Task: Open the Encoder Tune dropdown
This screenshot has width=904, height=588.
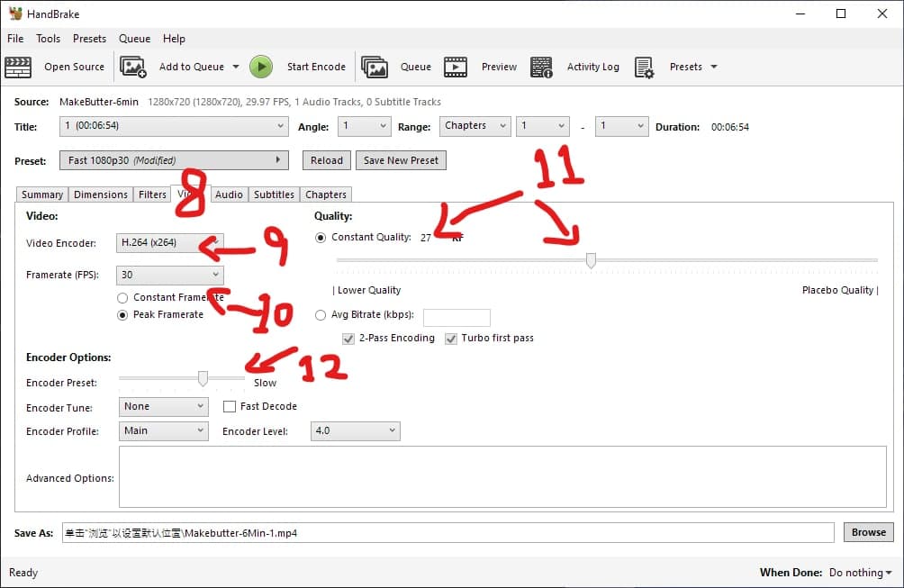Action: tap(163, 407)
